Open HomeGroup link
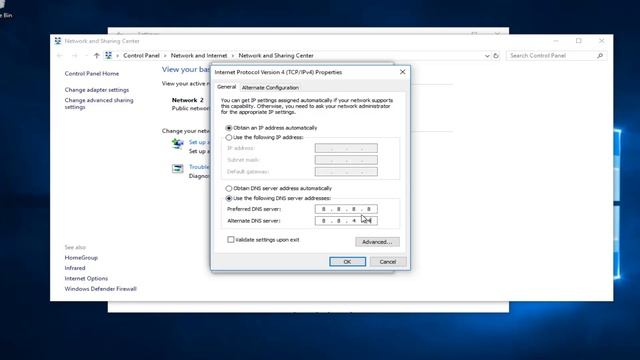This screenshot has width=640, height=360. tap(81, 258)
